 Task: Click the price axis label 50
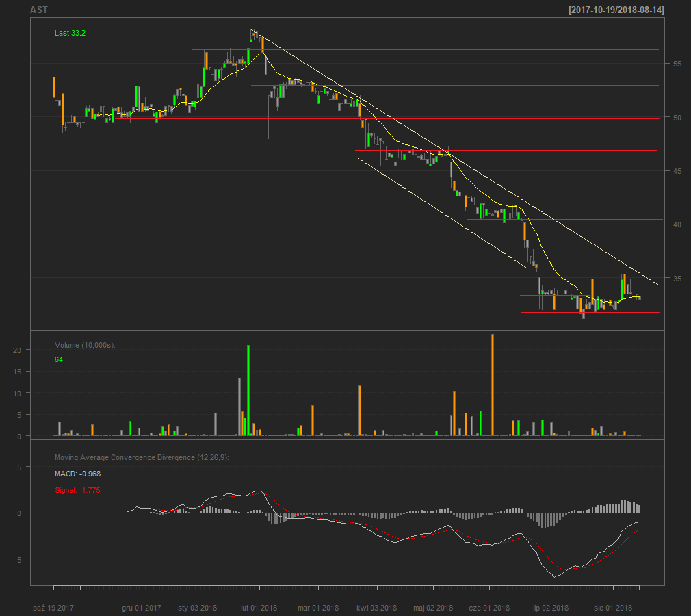tap(677, 118)
